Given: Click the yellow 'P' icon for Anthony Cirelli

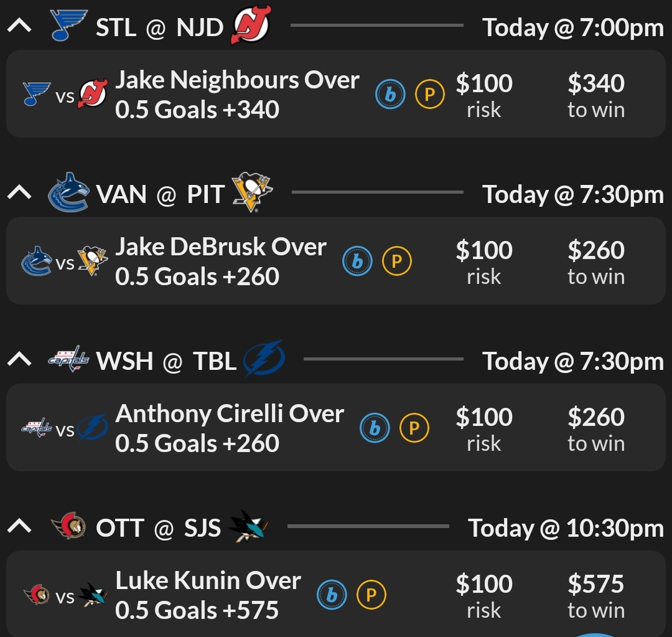Looking at the screenshot, I should point(414,428).
